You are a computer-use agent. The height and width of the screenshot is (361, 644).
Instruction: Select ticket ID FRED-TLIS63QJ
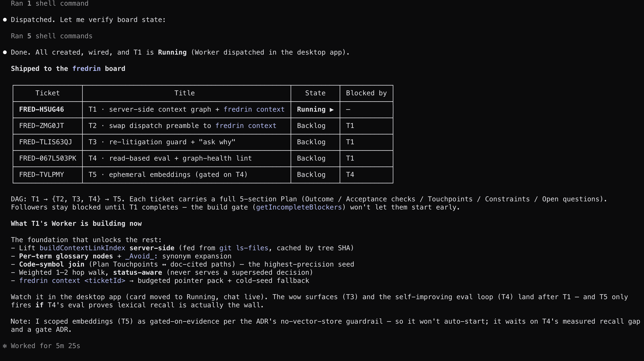[x=45, y=142]
